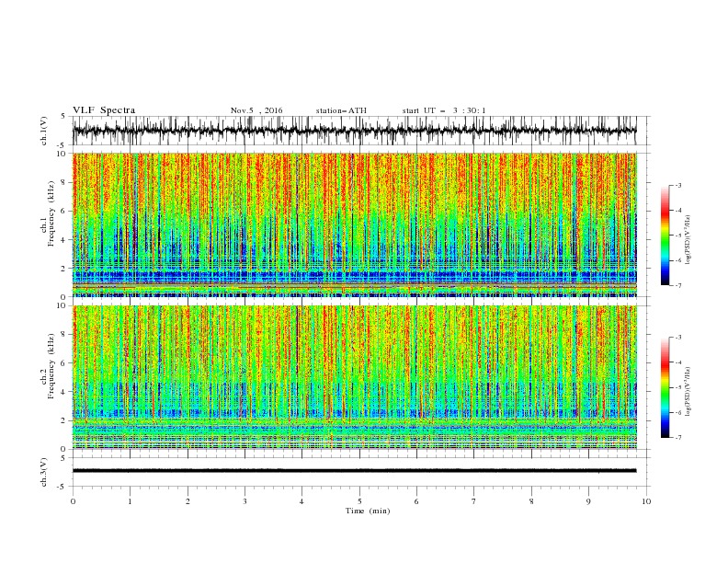The height and width of the screenshot is (563, 728).
Task: Click the log(PSD) label beside ch.1 colorbar
Action: [688, 240]
